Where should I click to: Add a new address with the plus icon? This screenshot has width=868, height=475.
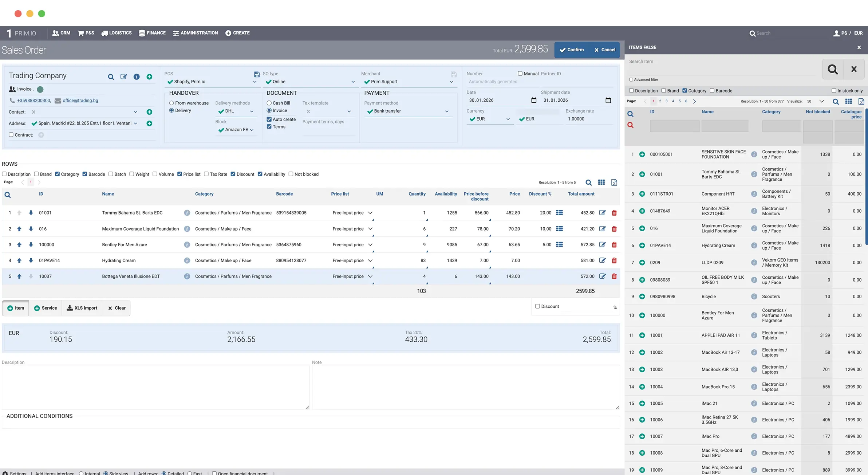149,123
